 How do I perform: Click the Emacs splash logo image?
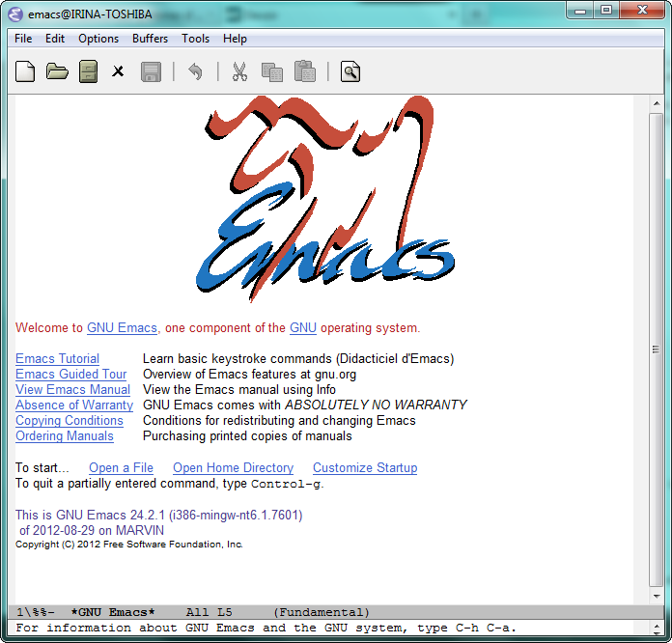(x=325, y=199)
